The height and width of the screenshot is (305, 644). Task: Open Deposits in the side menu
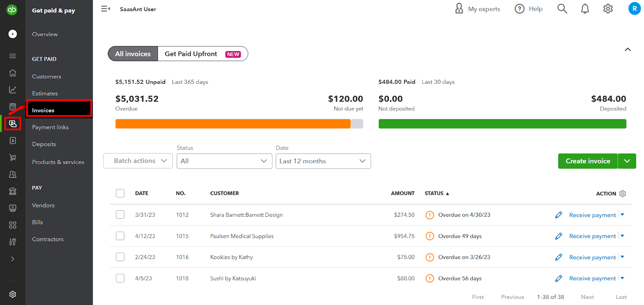44,144
